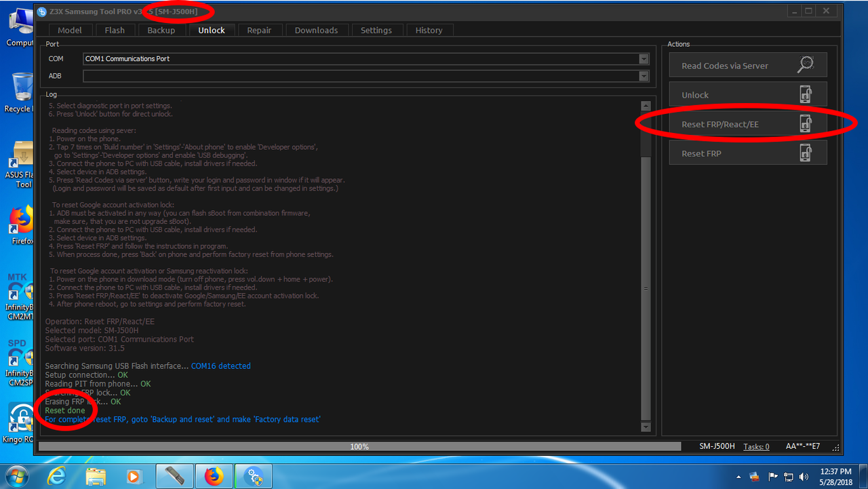Switch to the Backup tab
868x489 pixels.
pyautogui.click(x=161, y=30)
